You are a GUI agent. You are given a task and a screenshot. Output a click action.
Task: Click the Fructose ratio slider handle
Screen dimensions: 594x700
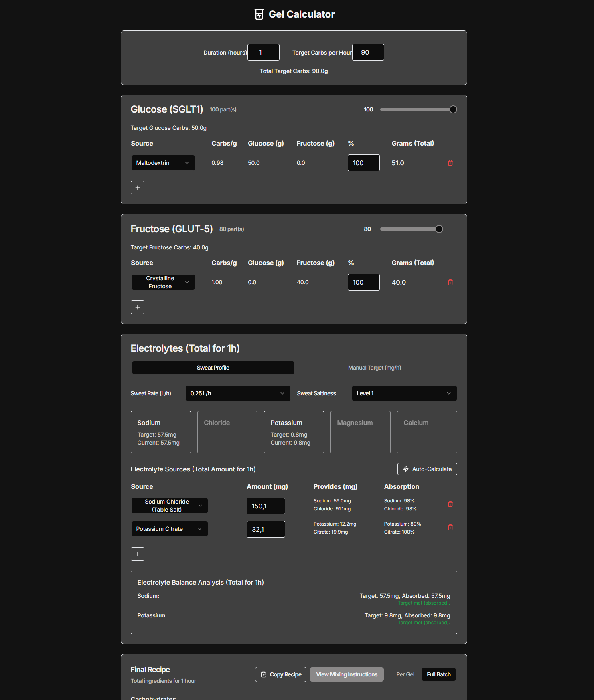(439, 229)
